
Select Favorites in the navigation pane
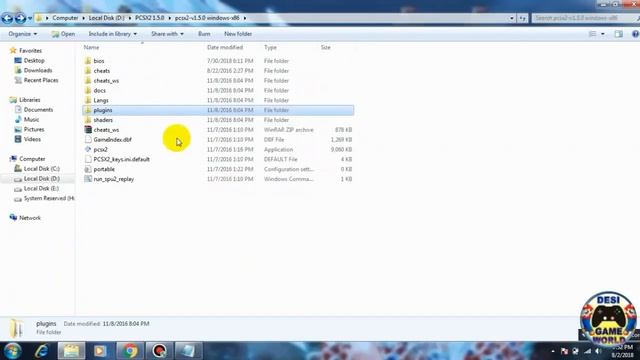(x=30, y=51)
